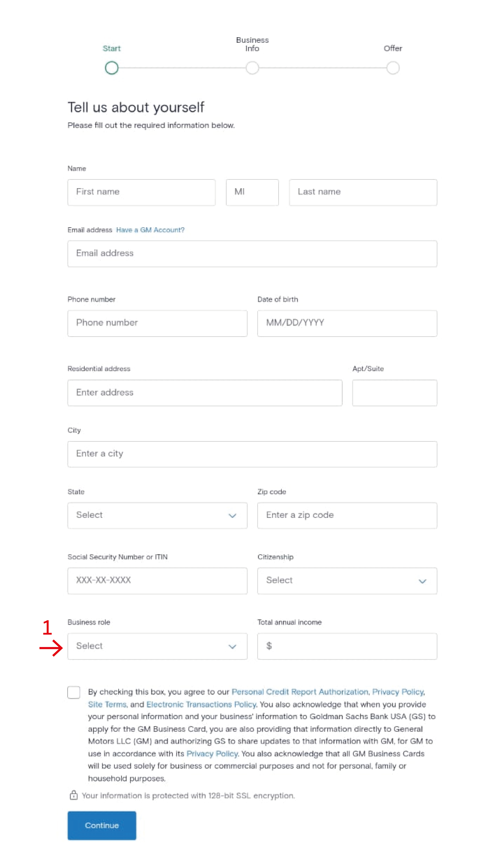The height and width of the screenshot is (857, 504).
Task: Open the Electronic Transactions Policy link
Action: (201, 704)
